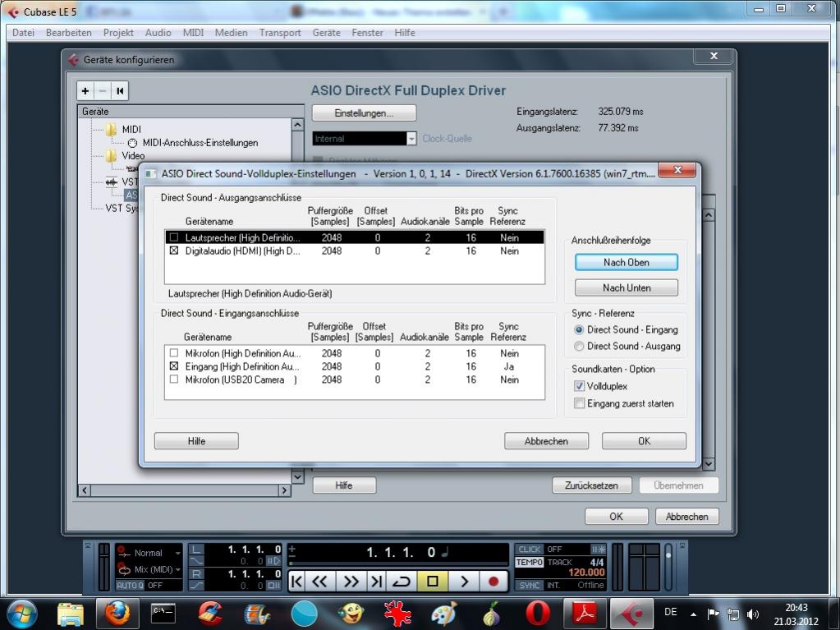Uncheck the Digitalaudio (HDMI) output checkbox
Viewport: 840px width, 630px height.
(x=173, y=251)
